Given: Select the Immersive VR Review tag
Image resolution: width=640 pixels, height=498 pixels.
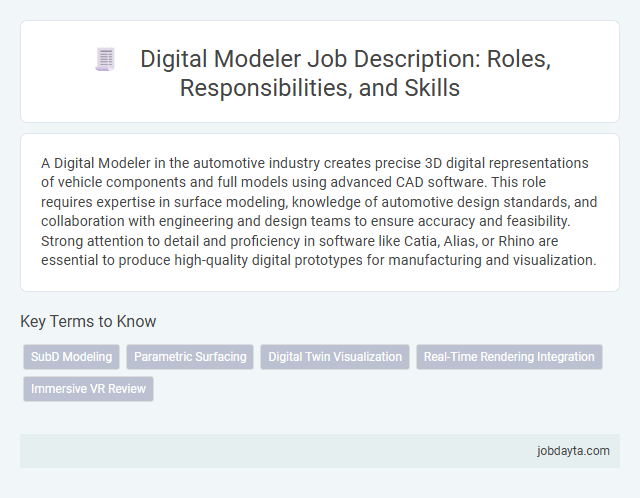Looking at the screenshot, I should pyautogui.click(x=89, y=389).
